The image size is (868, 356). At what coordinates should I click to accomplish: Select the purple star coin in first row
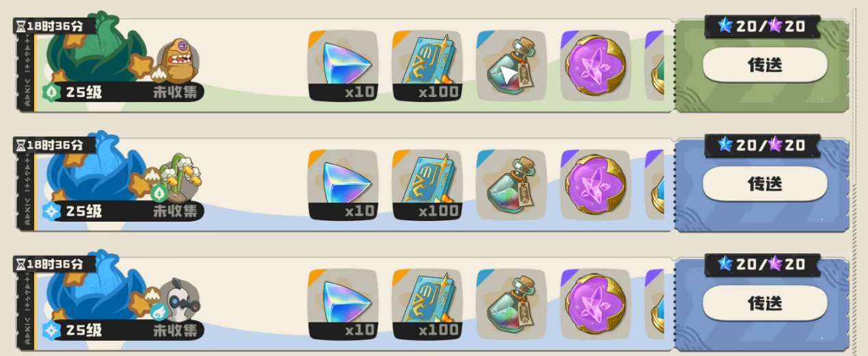[x=595, y=66]
